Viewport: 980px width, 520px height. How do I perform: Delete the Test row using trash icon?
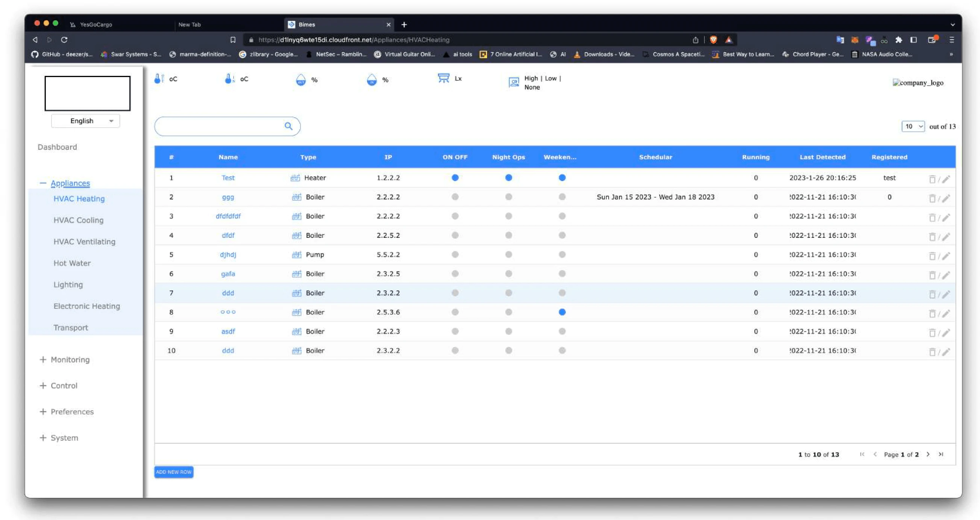tap(932, 179)
